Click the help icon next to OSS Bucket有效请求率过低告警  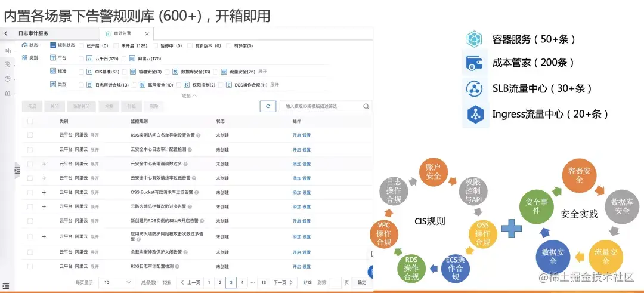coord(197,192)
